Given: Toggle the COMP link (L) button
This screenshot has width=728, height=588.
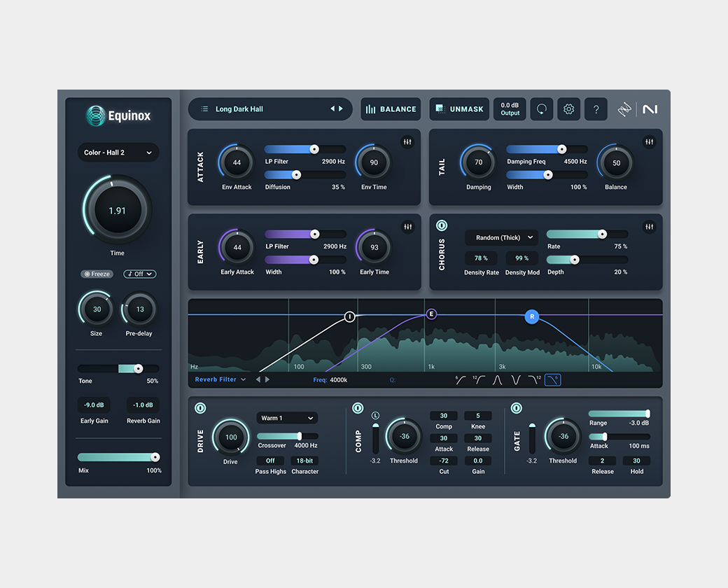Looking at the screenshot, I should [375, 415].
